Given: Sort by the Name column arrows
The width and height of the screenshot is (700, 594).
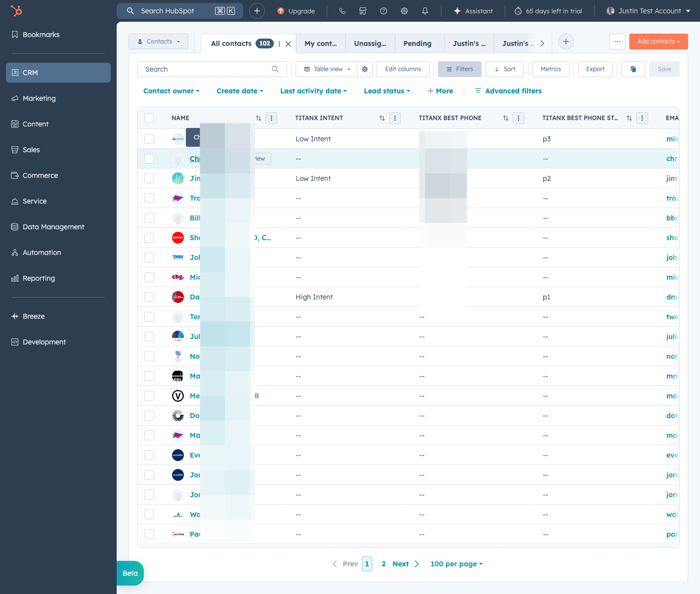Looking at the screenshot, I should [259, 118].
